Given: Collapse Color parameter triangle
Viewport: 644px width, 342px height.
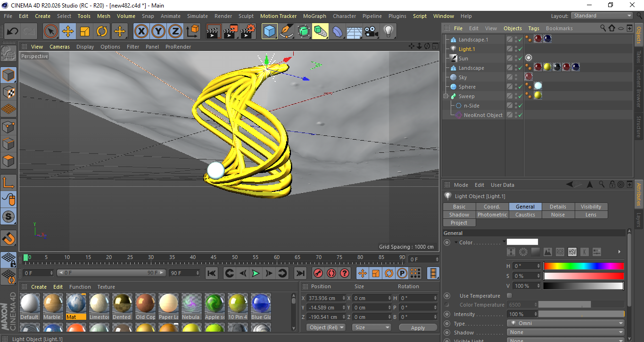Looking at the screenshot, I should point(456,242).
